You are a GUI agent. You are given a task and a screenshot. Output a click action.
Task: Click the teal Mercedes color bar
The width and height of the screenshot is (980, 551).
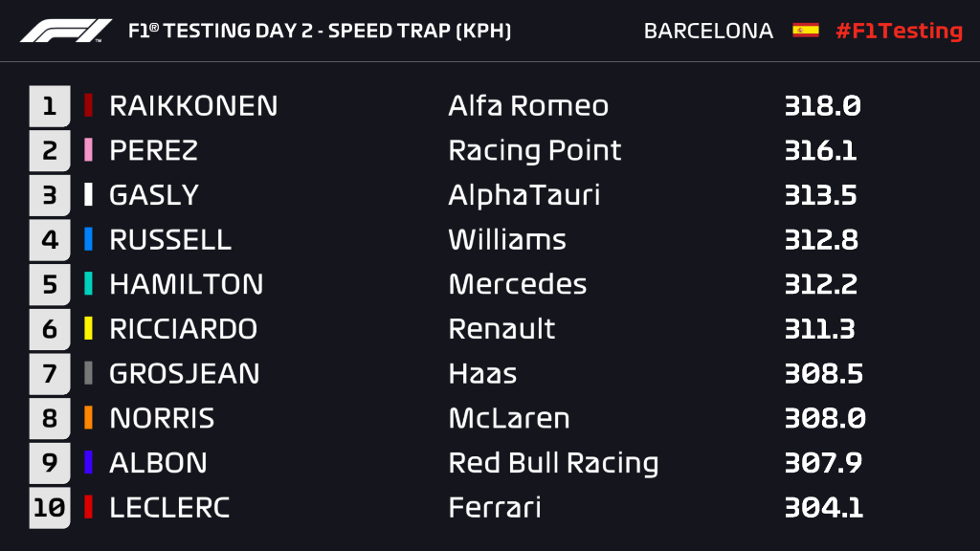(x=89, y=283)
